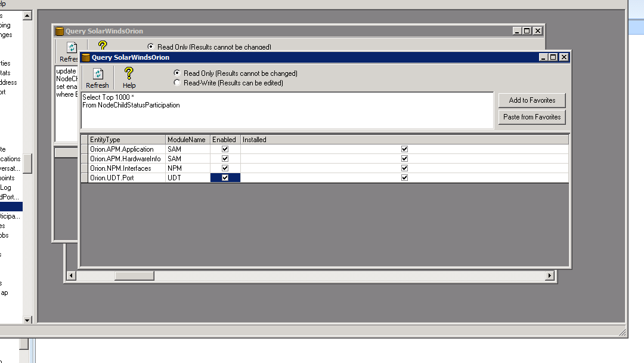The image size is (644, 363).
Task: Select the highlighted item in left tree
Action: 11,207
